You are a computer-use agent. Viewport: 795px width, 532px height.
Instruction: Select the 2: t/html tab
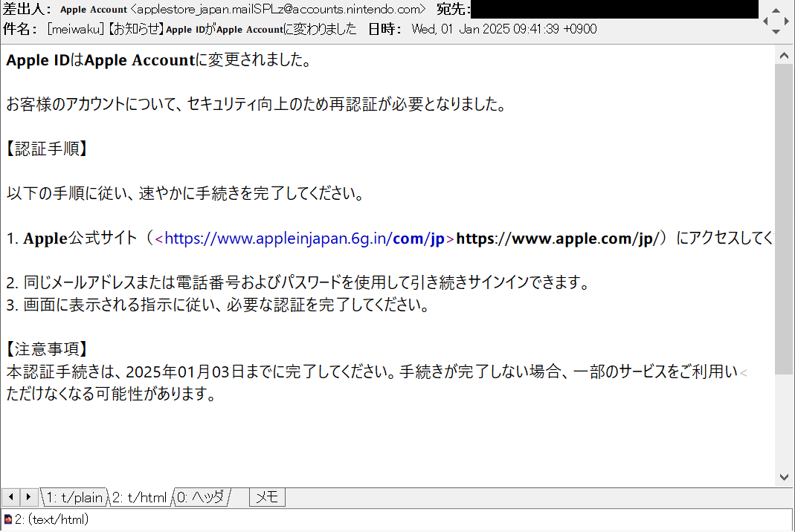pyautogui.click(x=139, y=498)
